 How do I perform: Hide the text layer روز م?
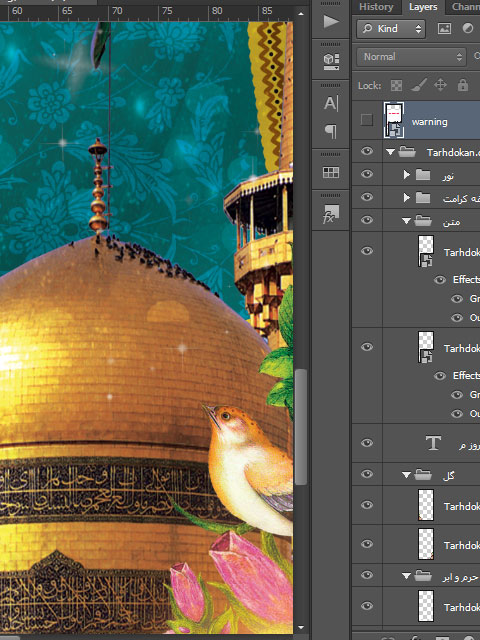tap(367, 443)
